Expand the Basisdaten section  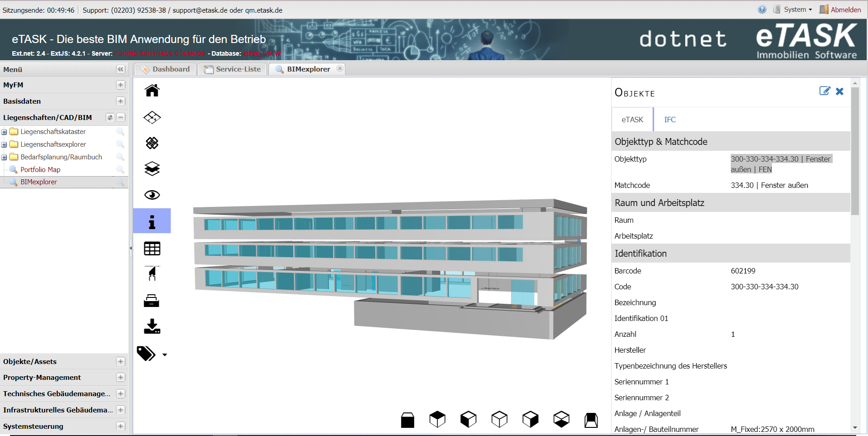pos(121,101)
